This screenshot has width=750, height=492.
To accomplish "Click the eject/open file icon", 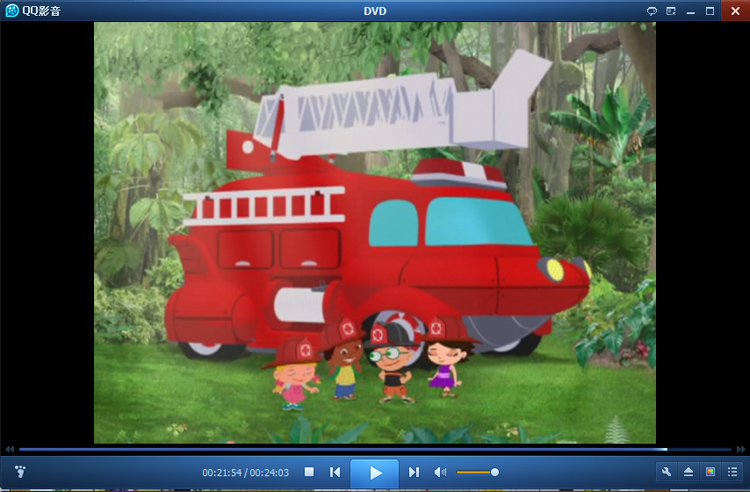I will (688, 472).
